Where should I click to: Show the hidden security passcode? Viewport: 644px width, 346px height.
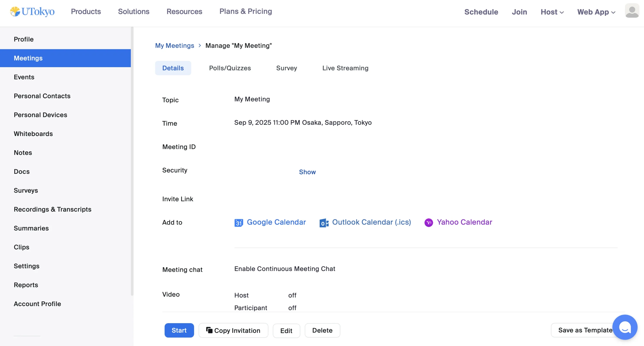307,172
